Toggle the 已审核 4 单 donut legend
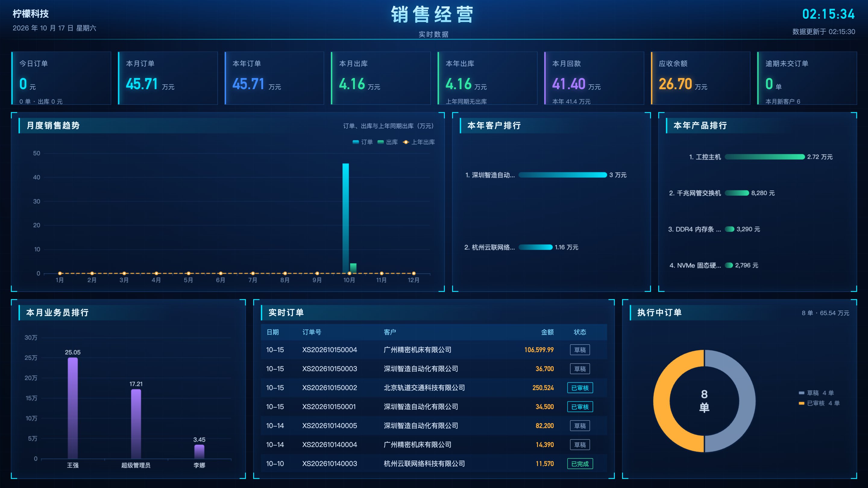868x488 pixels. point(819,403)
